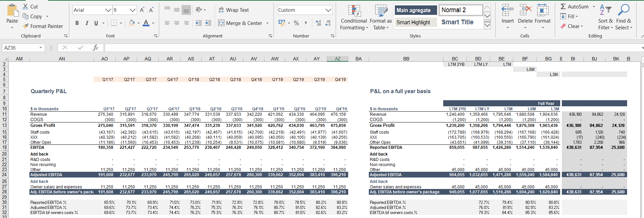644x218 pixels.
Task: Click the Adjusted EBITDA row label under Quarterly P&L
Action: 46,175
